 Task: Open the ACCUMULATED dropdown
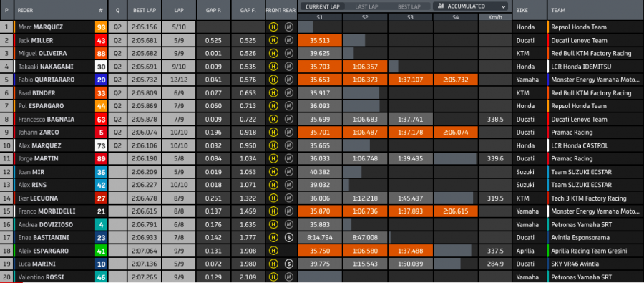471,6
